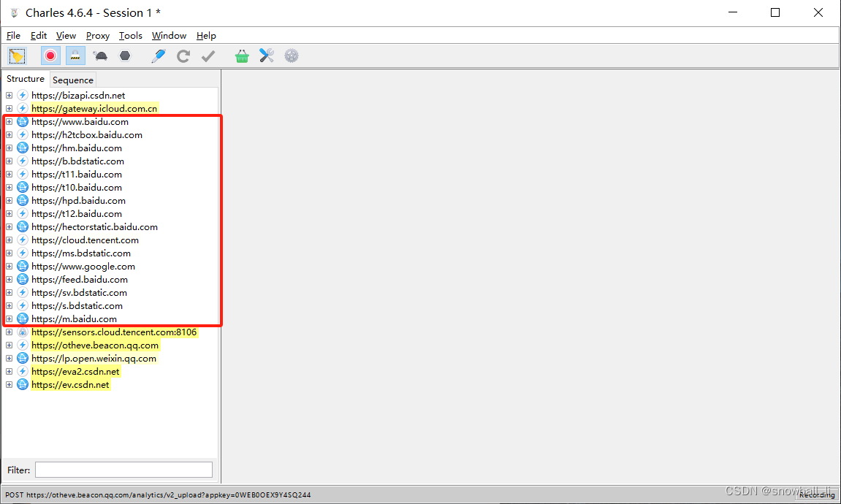Screen dimensions: 841x504
Task: Open the File menu
Action: point(13,35)
